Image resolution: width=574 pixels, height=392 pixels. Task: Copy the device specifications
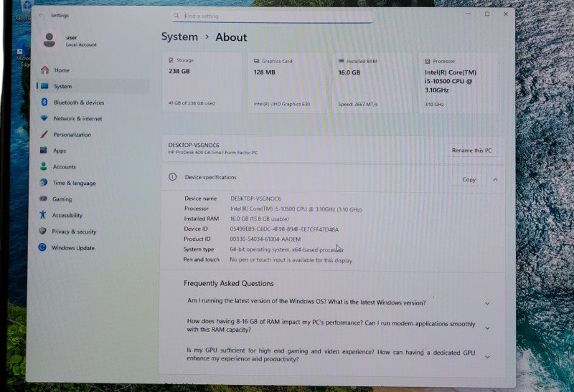469,180
